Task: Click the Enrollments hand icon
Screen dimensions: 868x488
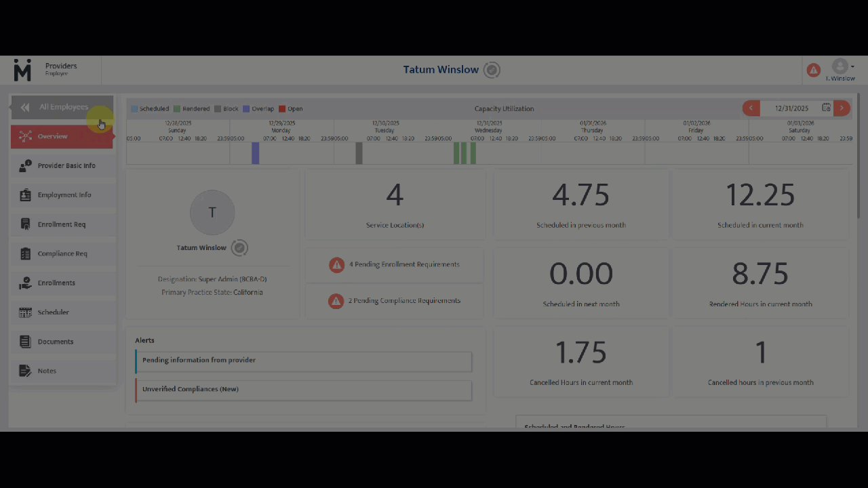Action: click(x=25, y=283)
